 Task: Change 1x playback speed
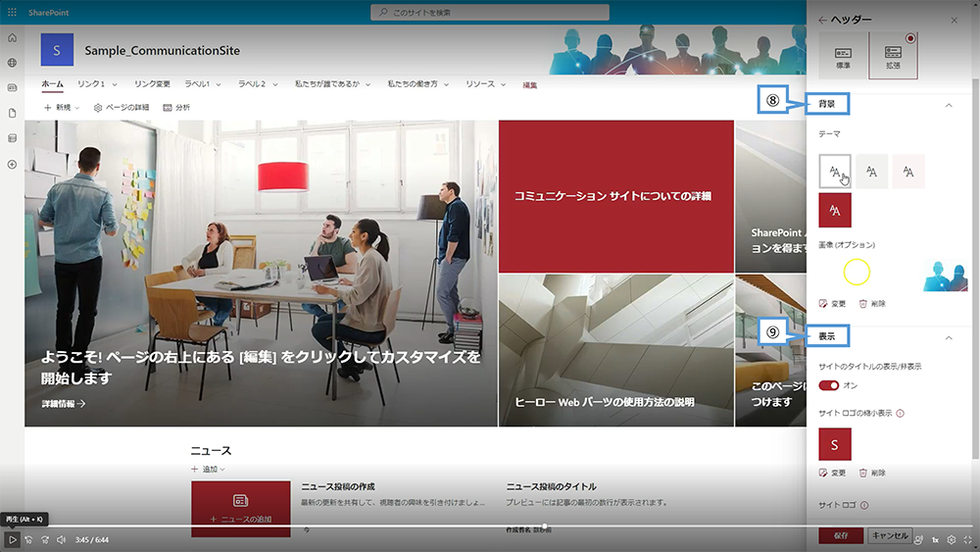tap(935, 539)
